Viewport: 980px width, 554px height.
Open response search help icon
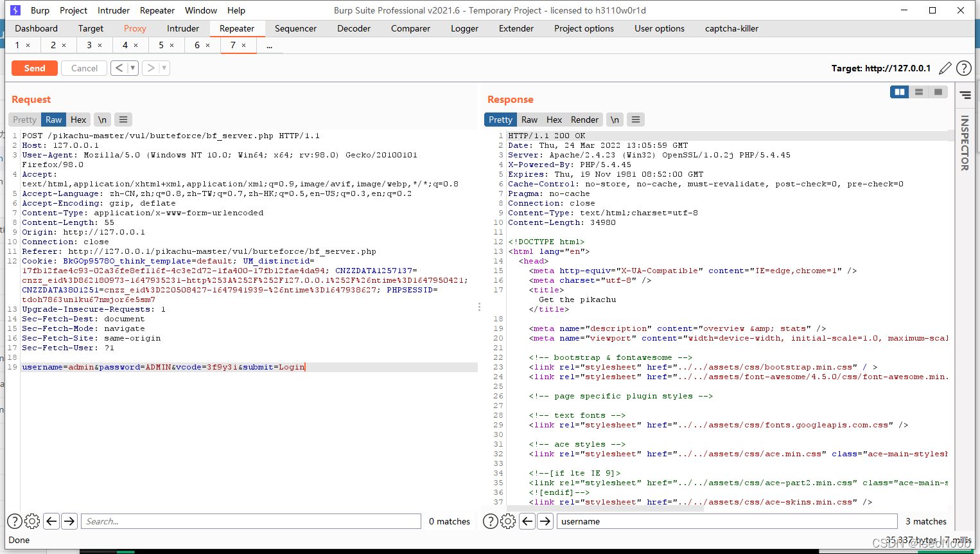point(490,521)
